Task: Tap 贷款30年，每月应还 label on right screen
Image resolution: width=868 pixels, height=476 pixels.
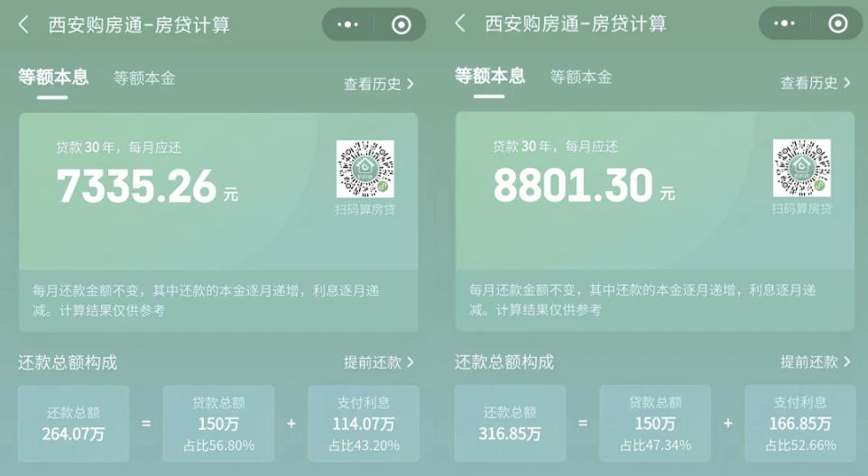Action: [555, 147]
